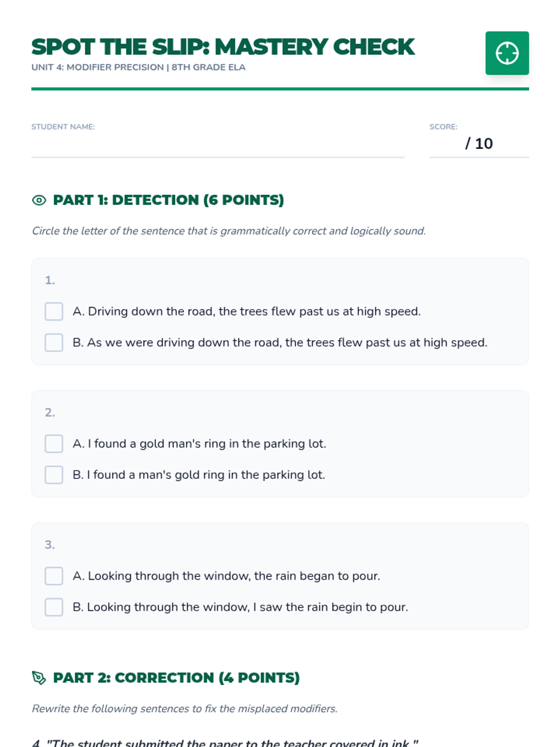Mark 'I saw the rain begin' checkbox
Image resolution: width=560 pixels, height=747 pixels.
54,607
